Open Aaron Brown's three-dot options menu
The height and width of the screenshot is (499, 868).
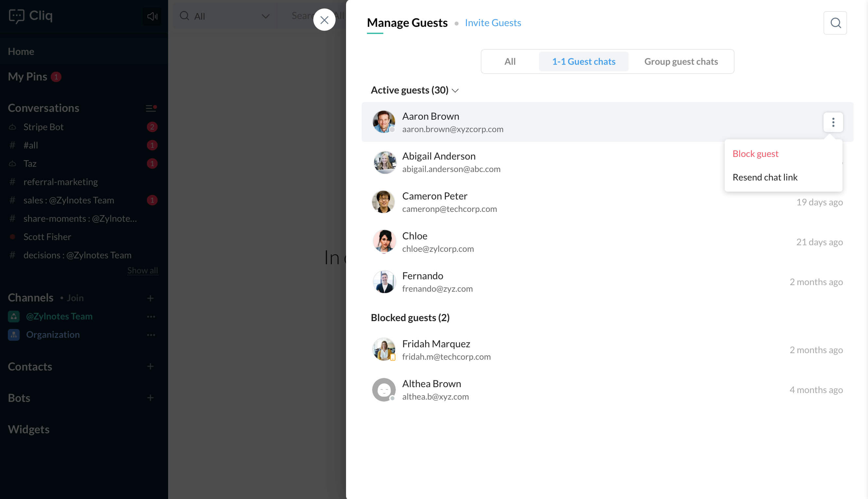click(833, 122)
